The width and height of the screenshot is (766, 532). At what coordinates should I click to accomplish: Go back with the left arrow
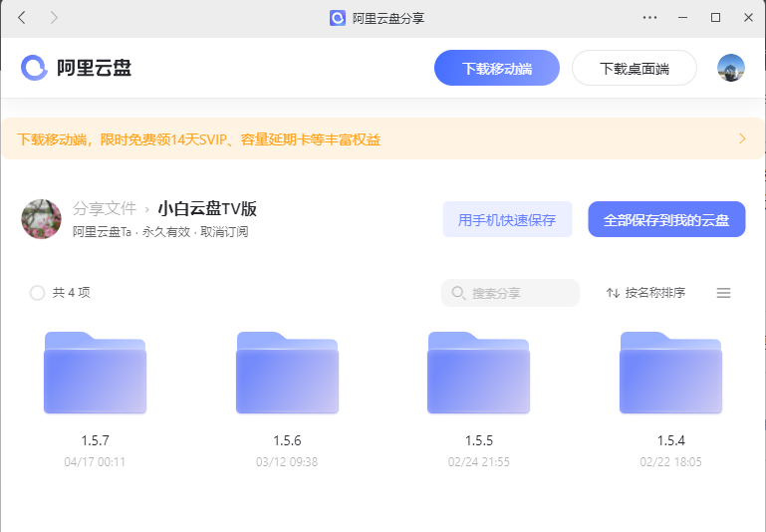[x=22, y=18]
